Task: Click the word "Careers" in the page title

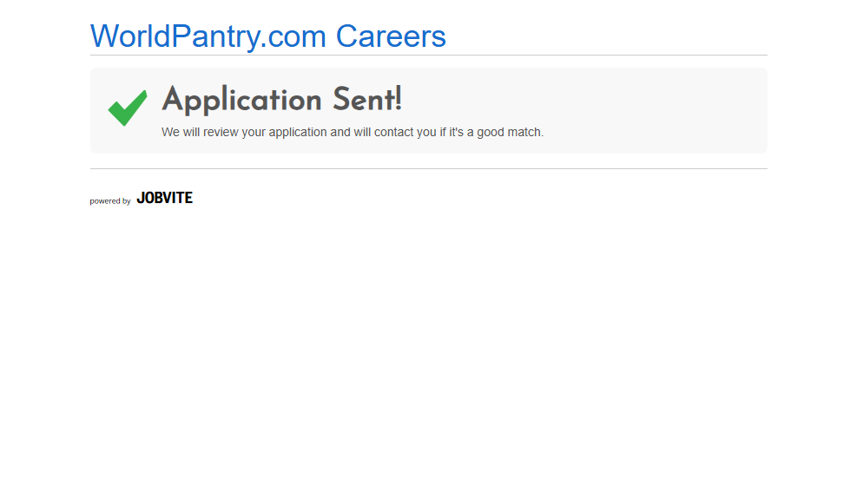Action: click(x=391, y=36)
